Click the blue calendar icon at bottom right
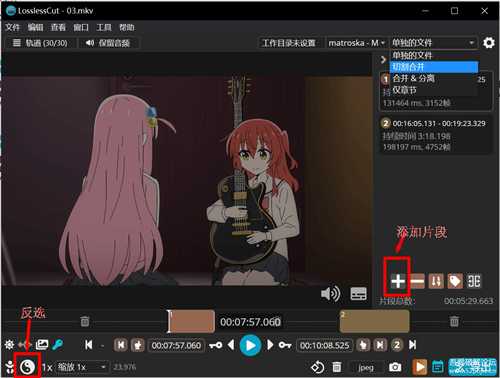Screen dimensions: 500x378 [x=437, y=367]
